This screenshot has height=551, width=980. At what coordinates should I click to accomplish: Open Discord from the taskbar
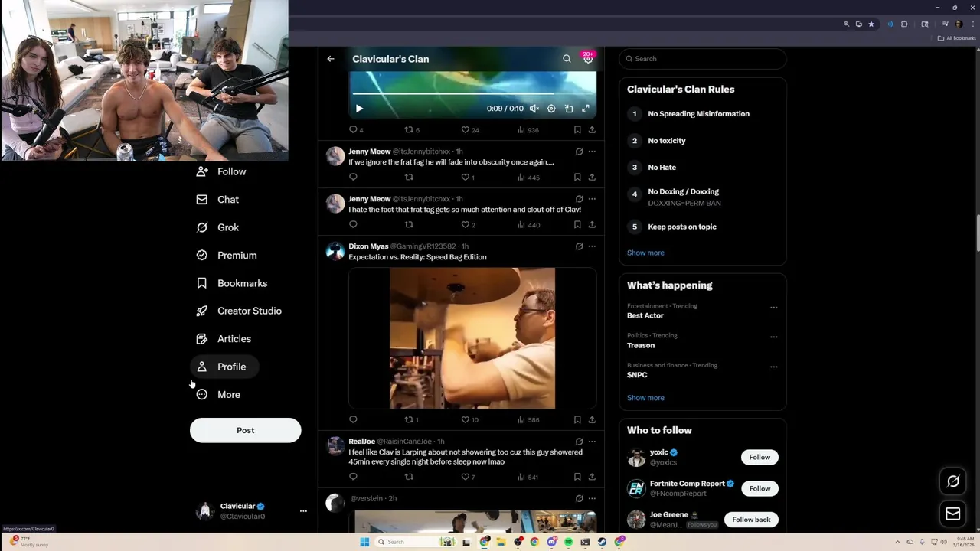tap(551, 542)
